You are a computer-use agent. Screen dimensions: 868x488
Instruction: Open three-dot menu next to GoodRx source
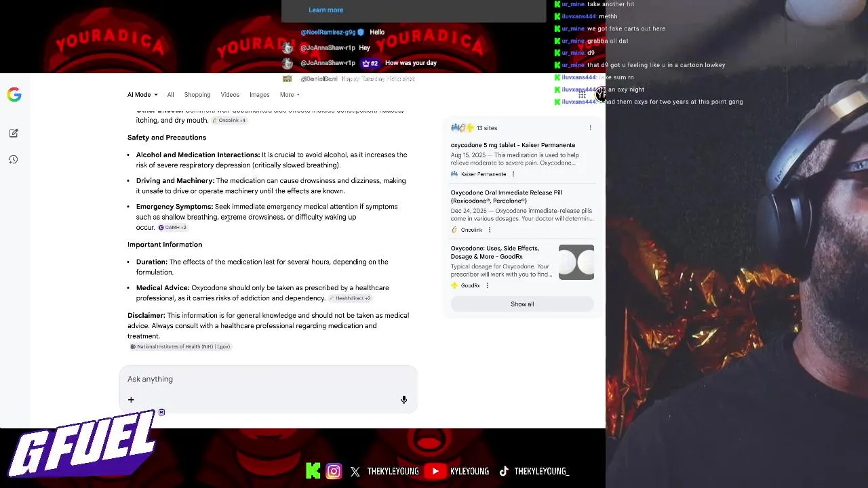[x=488, y=285]
